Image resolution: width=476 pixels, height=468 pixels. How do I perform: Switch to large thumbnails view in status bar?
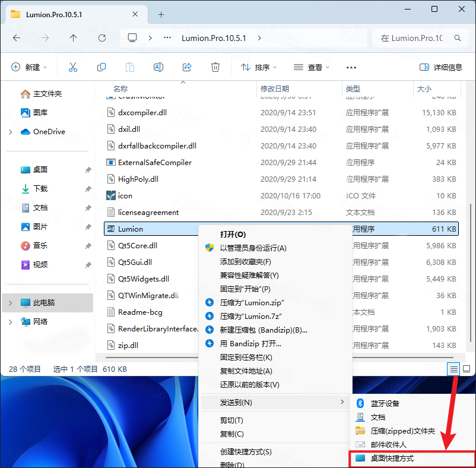tap(467, 369)
